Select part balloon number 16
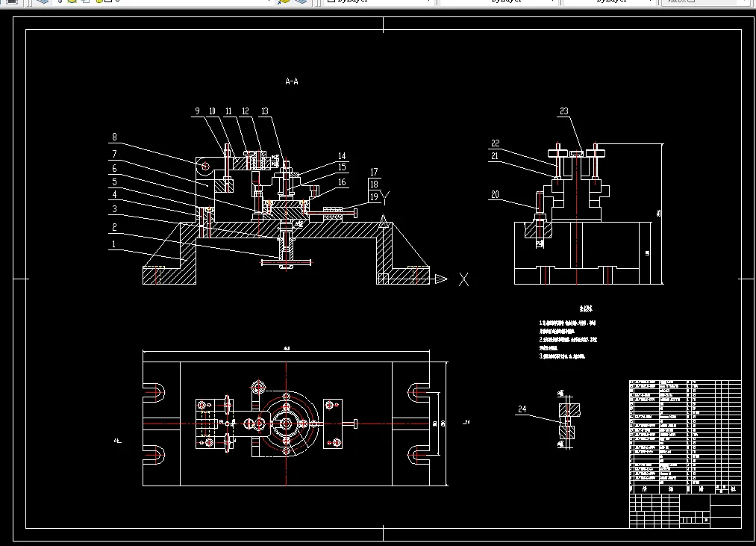The image size is (756, 546). pyautogui.click(x=342, y=182)
